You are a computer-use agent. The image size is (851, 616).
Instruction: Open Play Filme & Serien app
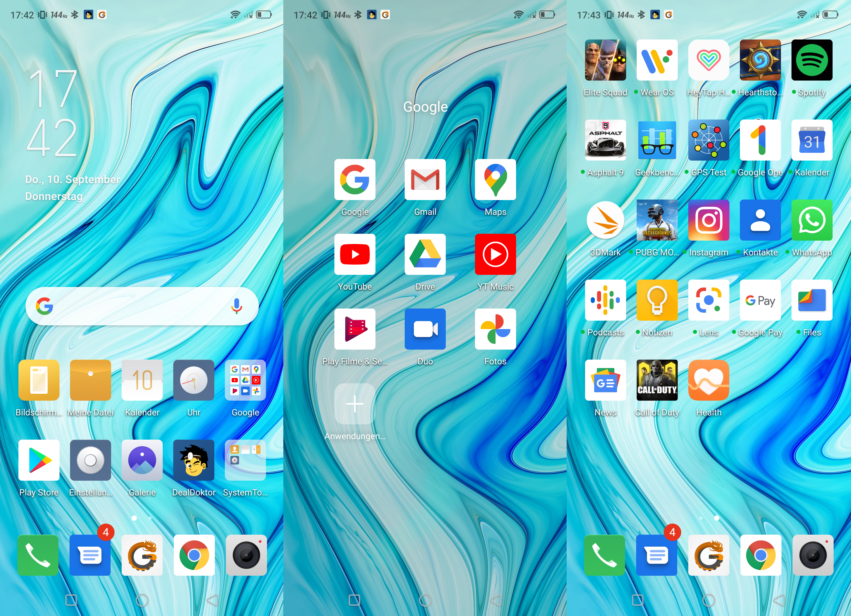click(355, 329)
